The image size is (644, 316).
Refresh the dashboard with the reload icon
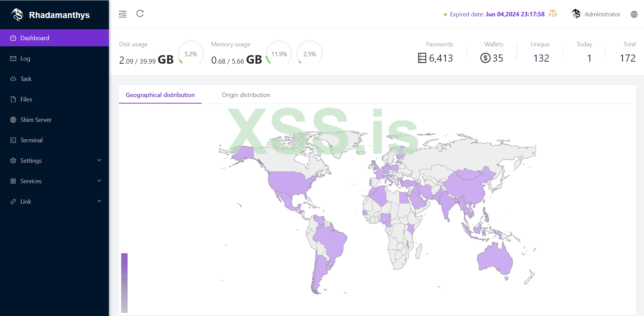pos(140,14)
